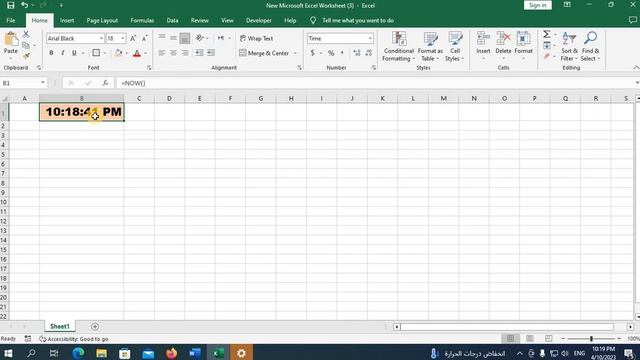
Task: Open the Font Color dropdown arrow
Action: tap(146, 53)
